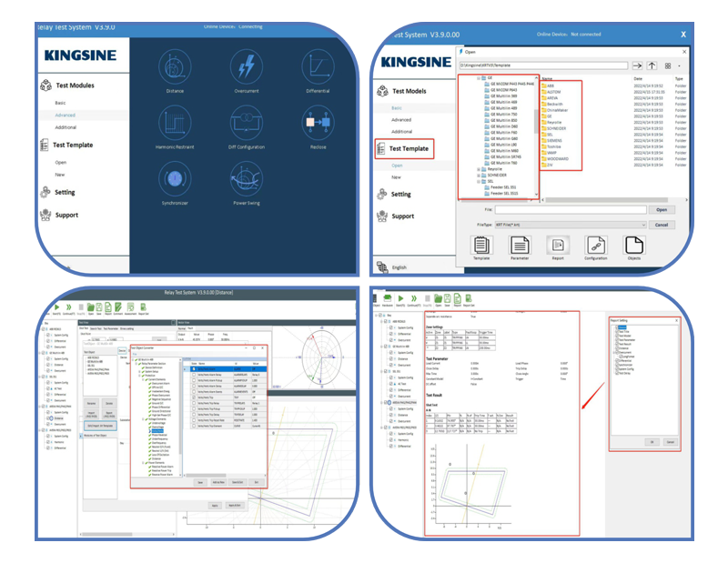Click Cancel in Report Setting dialog

click(671, 442)
